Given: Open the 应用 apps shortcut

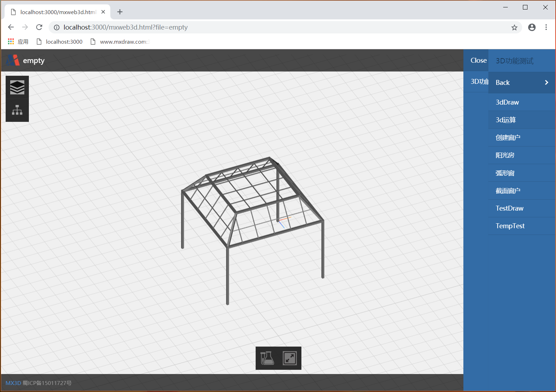Looking at the screenshot, I should 18,42.
